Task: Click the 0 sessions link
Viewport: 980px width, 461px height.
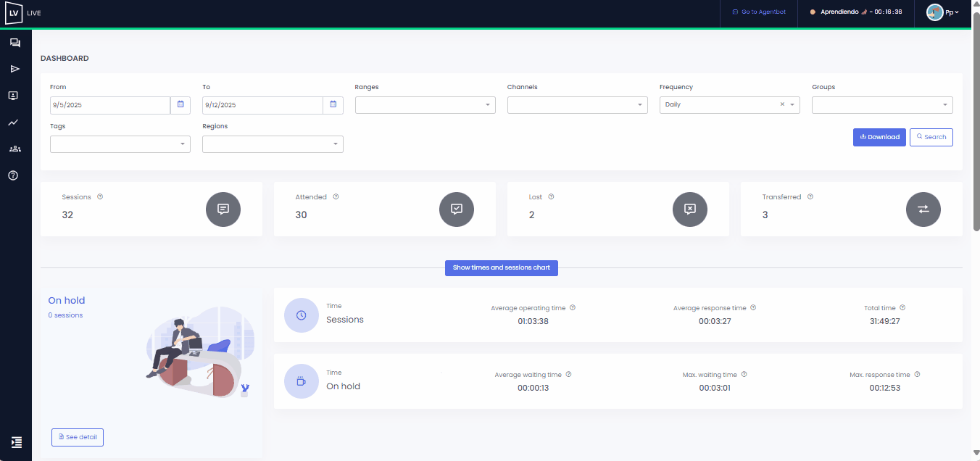Action: pyautogui.click(x=65, y=315)
